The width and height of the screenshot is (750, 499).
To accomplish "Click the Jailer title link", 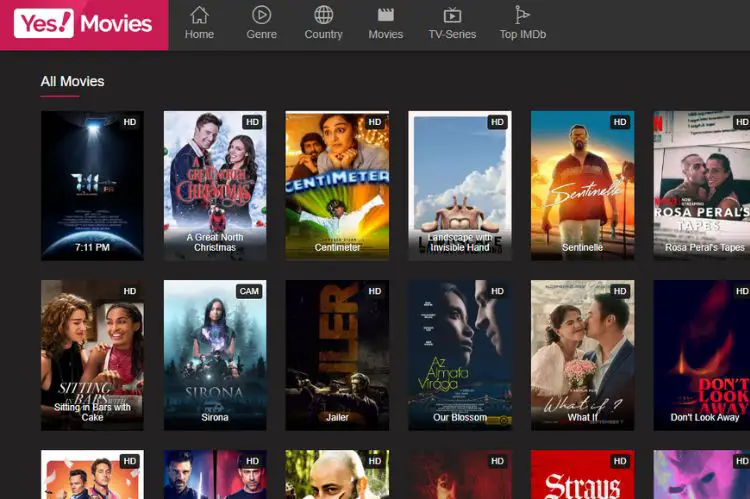I will 337,417.
